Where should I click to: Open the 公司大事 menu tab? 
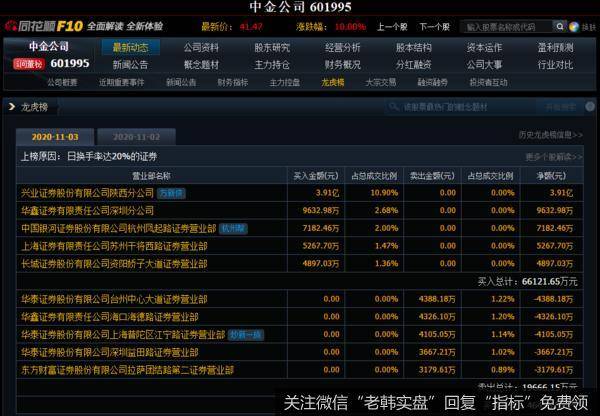click(x=484, y=65)
